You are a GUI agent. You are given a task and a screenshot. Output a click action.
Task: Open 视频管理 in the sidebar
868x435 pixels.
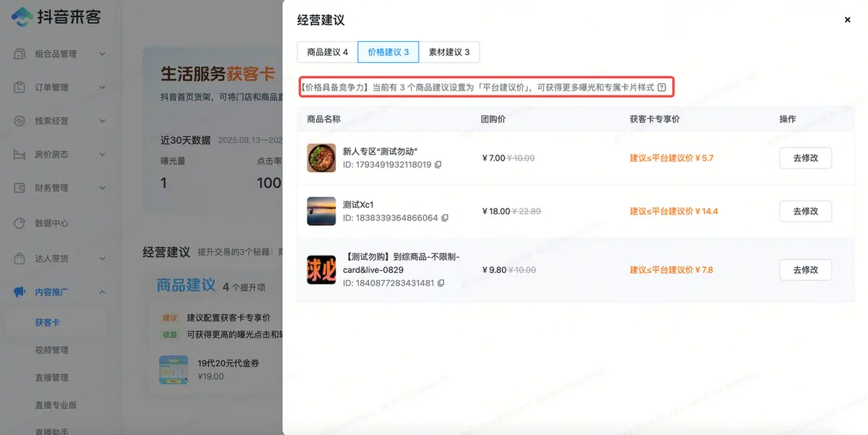tap(51, 350)
